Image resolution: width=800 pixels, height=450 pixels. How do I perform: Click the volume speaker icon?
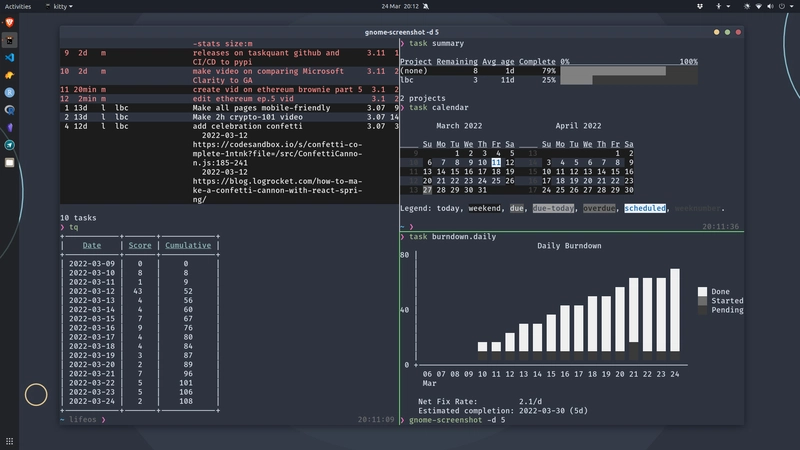tap(770, 6)
